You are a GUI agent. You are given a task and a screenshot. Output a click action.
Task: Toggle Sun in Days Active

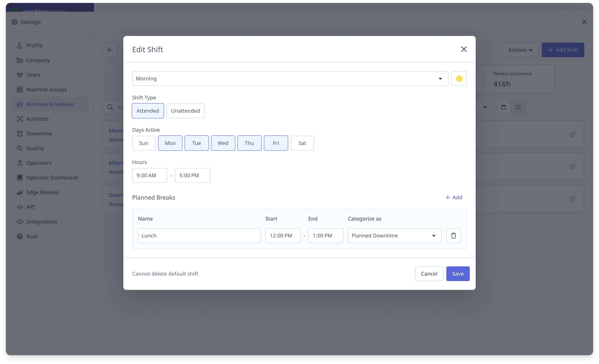(x=144, y=143)
